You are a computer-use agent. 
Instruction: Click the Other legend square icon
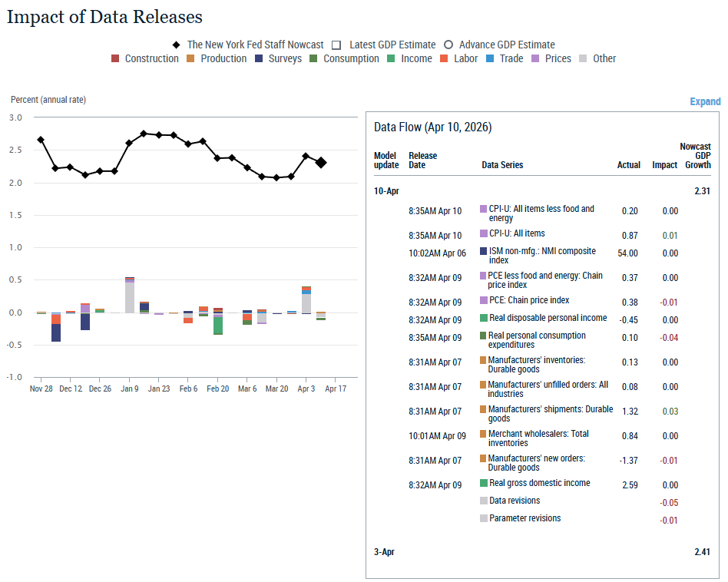click(x=584, y=59)
